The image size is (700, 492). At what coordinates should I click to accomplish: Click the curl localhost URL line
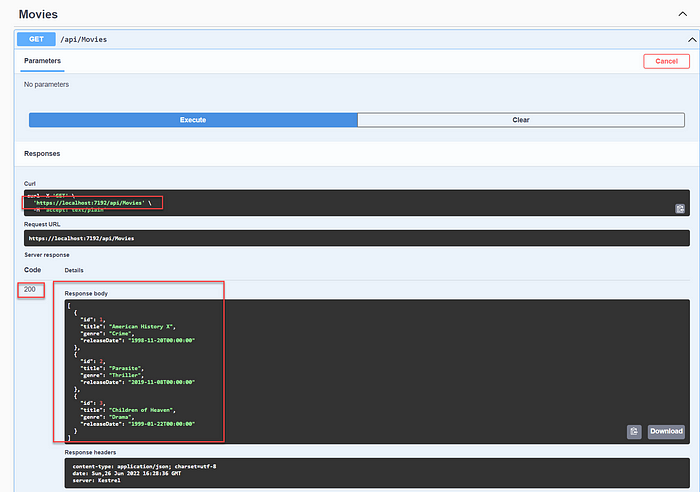coord(92,203)
